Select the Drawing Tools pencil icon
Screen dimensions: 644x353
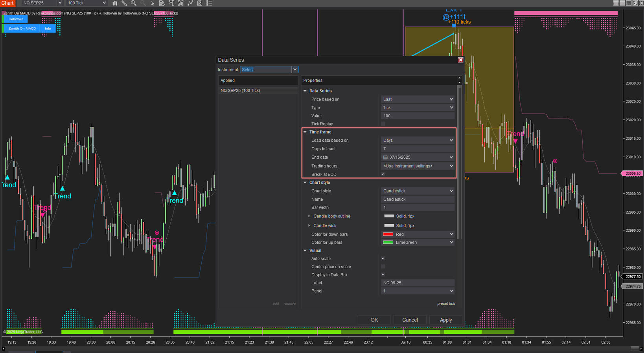point(124,3)
